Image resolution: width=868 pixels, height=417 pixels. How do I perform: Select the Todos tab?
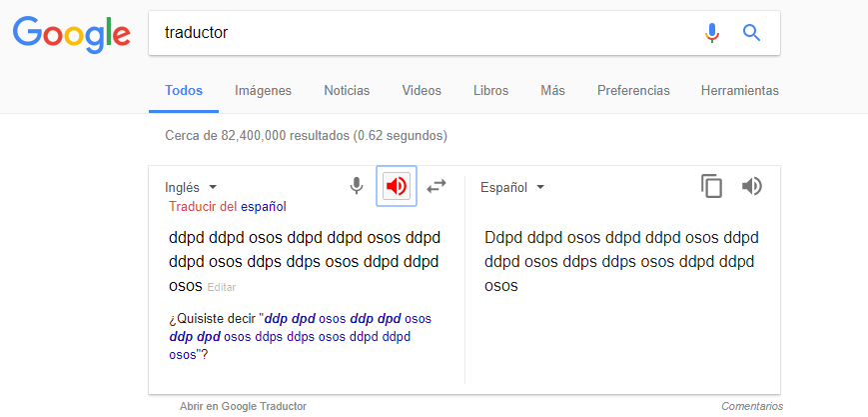pos(184,90)
